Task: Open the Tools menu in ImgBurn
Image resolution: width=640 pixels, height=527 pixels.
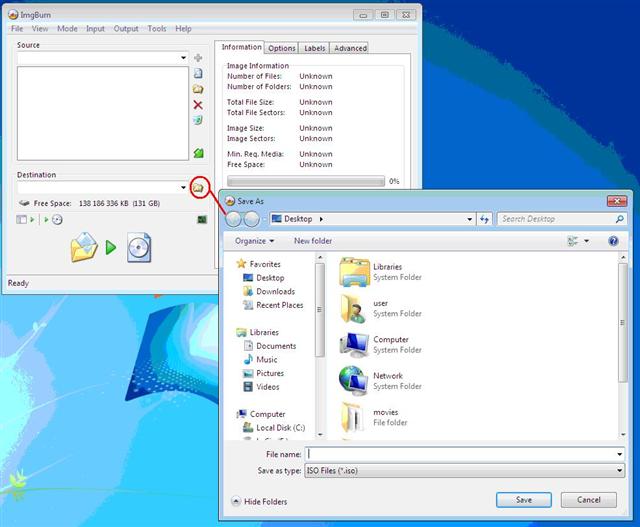Action: [x=157, y=29]
